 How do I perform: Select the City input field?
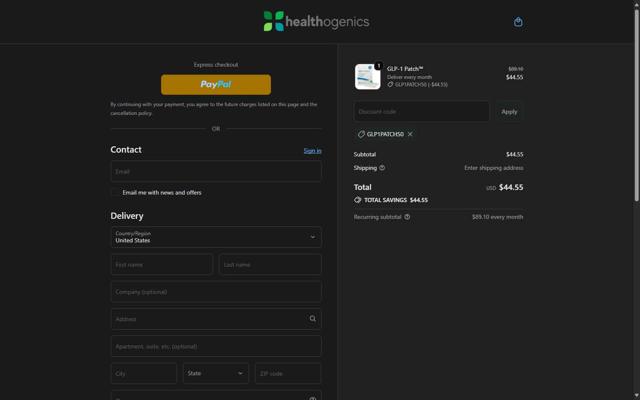[144, 373]
